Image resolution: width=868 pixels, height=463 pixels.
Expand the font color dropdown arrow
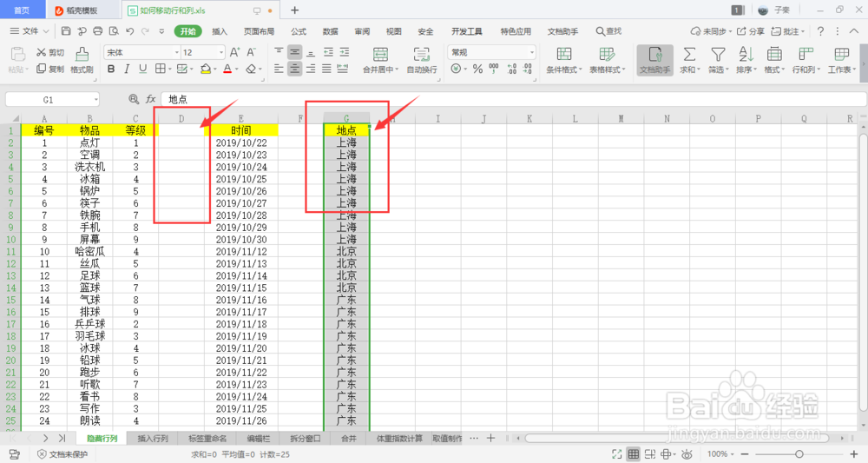pyautogui.click(x=237, y=69)
